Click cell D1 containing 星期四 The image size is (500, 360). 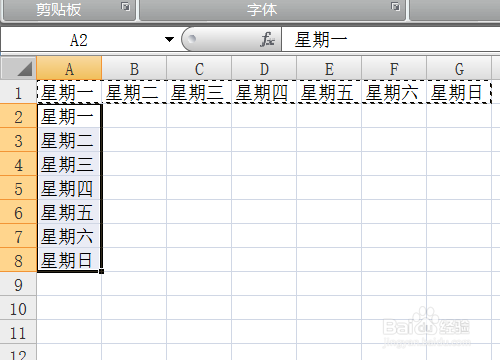pyautogui.click(x=264, y=92)
